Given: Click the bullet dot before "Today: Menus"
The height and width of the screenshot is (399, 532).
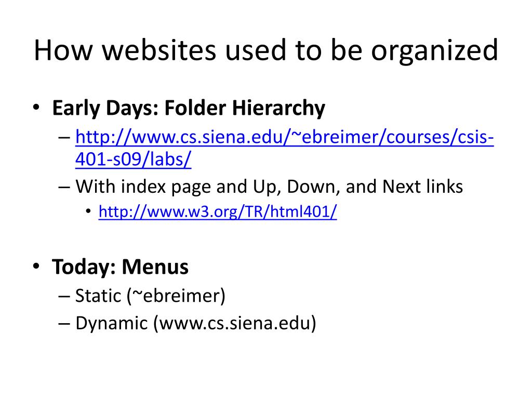Looking at the screenshot, I should pyautogui.click(x=36, y=266).
